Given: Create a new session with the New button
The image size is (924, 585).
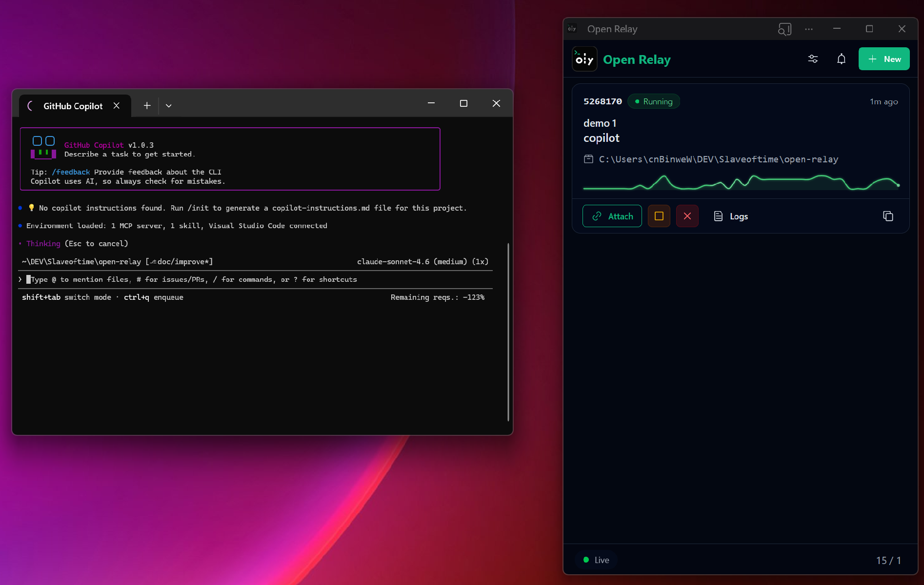Looking at the screenshot, I should (884, 59).
